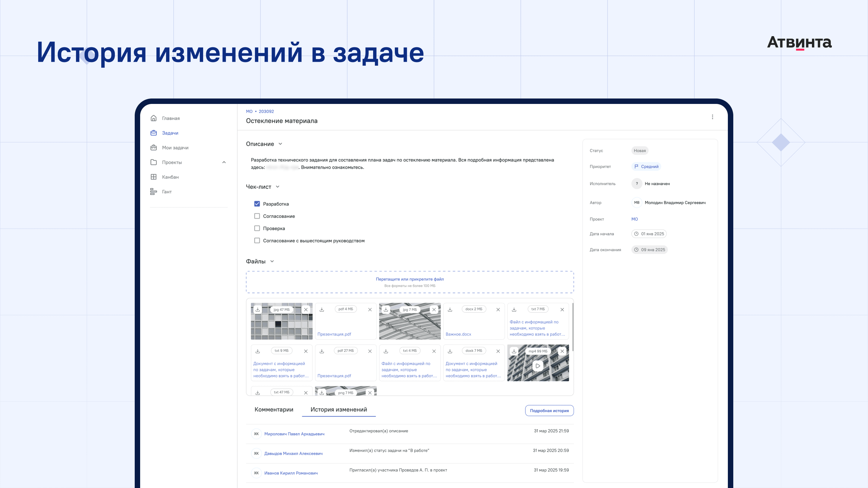
Task: Play the mp4 99 МБ video
Action: (x=538, y=366)
